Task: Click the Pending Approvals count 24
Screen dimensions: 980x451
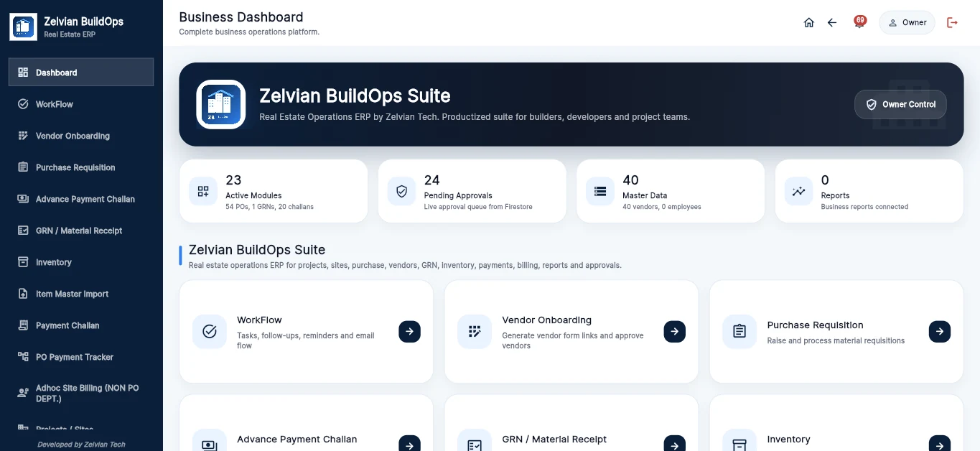Action: (x=432, y=180)
